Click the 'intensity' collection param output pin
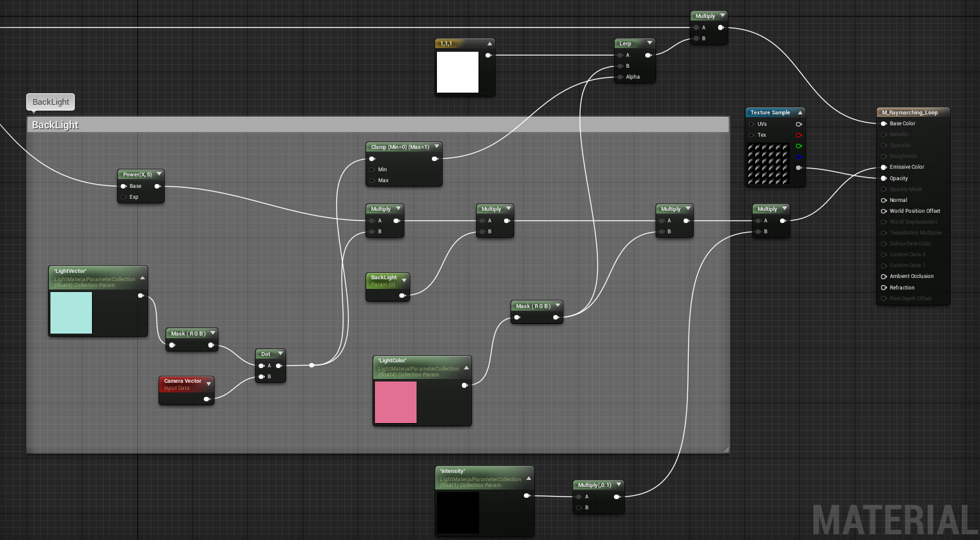Image resolution: width=980 pixels, height=540 pixels. 526,495
